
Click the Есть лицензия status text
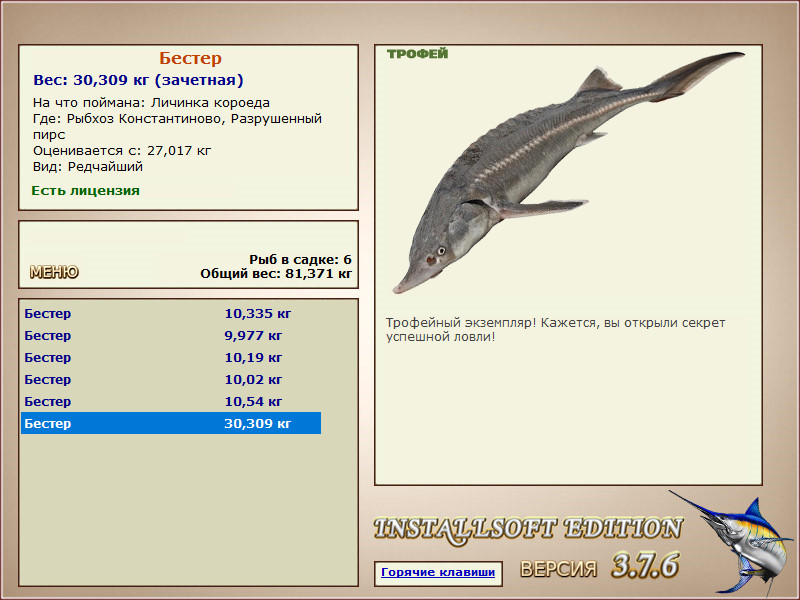click(x=85, y=191)
